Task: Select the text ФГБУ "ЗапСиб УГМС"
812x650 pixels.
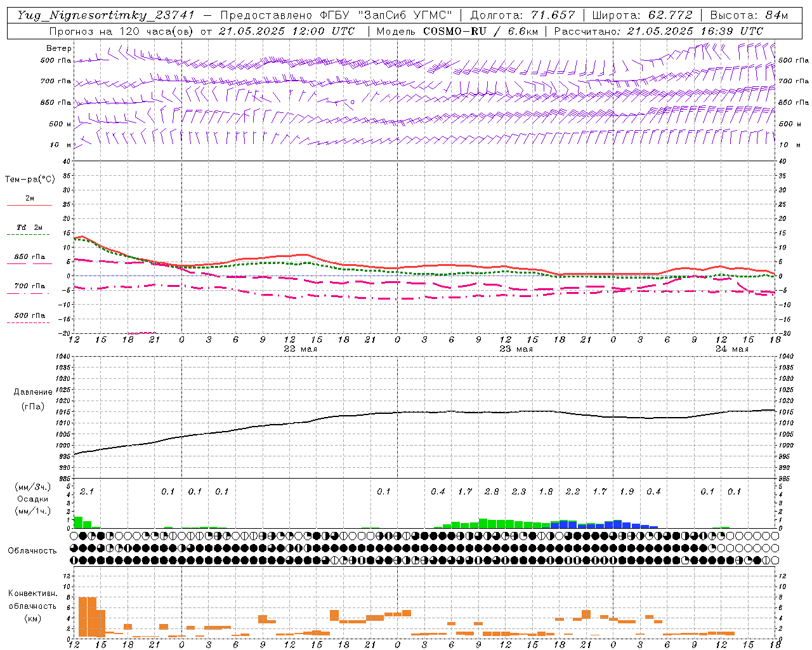Action: pyautogui.click(x=388, y=15)
